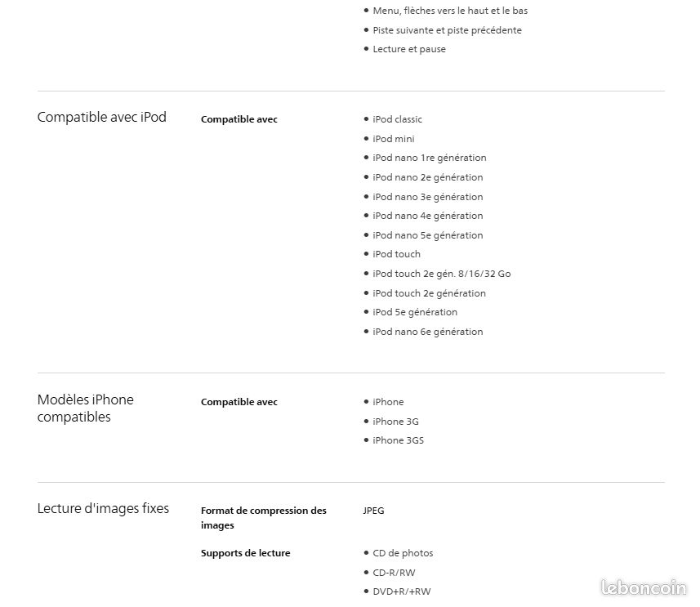Select 'iPod touch 2e gén. 8/16/32 Go'

(x=442, y=274)
